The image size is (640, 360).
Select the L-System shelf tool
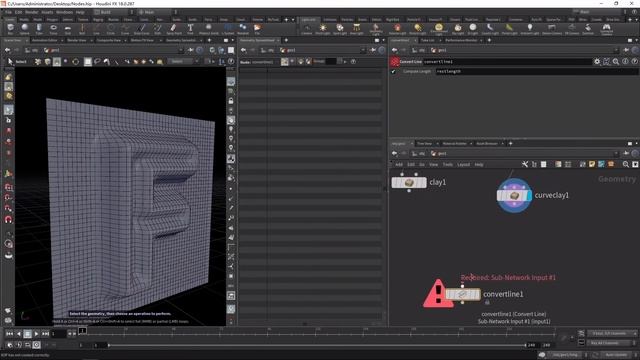228,29
